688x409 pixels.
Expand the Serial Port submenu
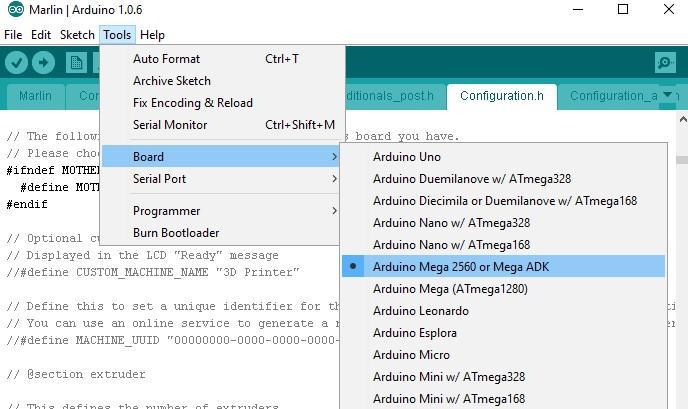[160, 179]
